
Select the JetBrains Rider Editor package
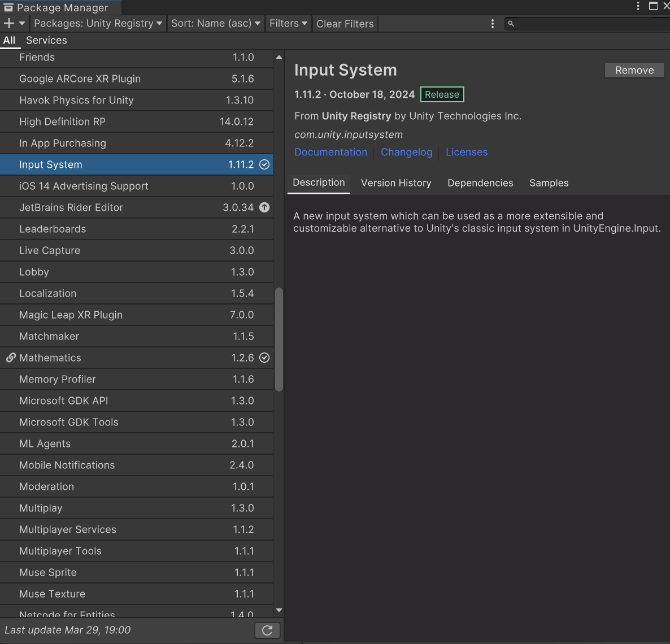(x=136, y=207)
